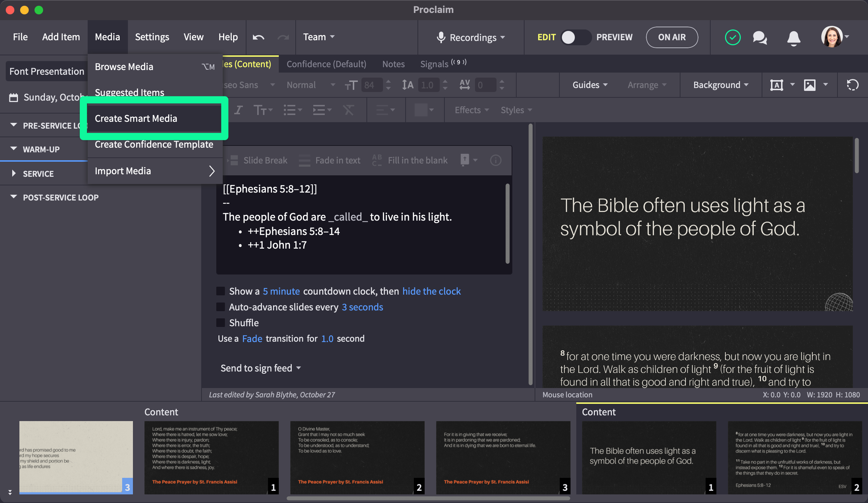Switch to the Notes tab

pyautogui.click(x=393, y=64)
